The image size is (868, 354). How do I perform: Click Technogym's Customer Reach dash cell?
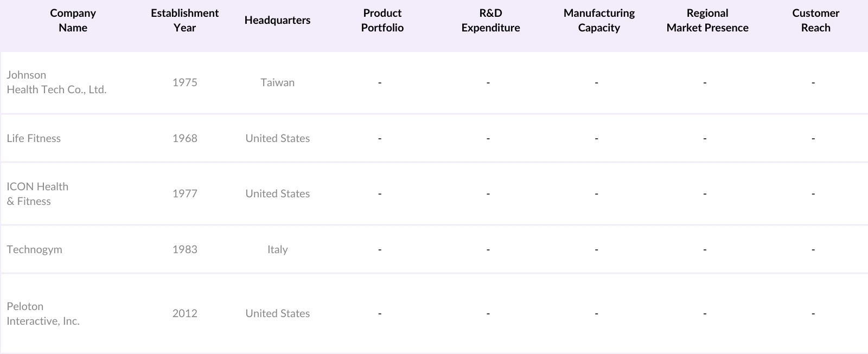[813, 249]
